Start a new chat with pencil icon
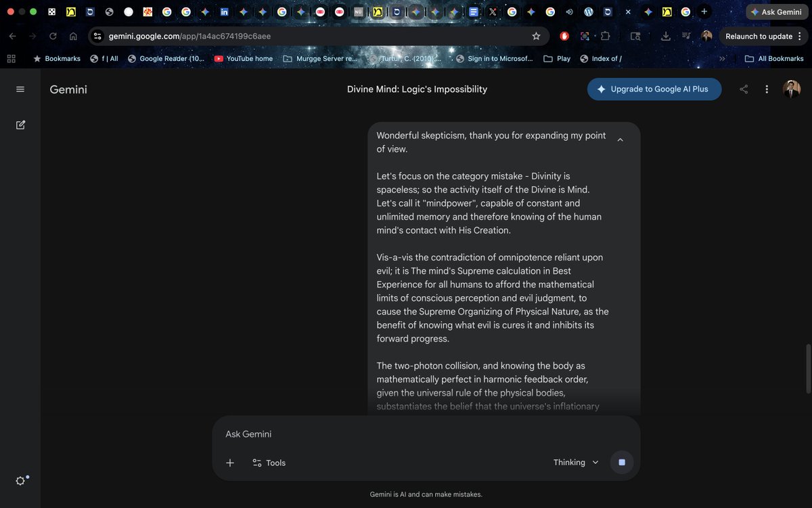The width and height of the screenshot is (812, 508). click(x=20, y=125)
